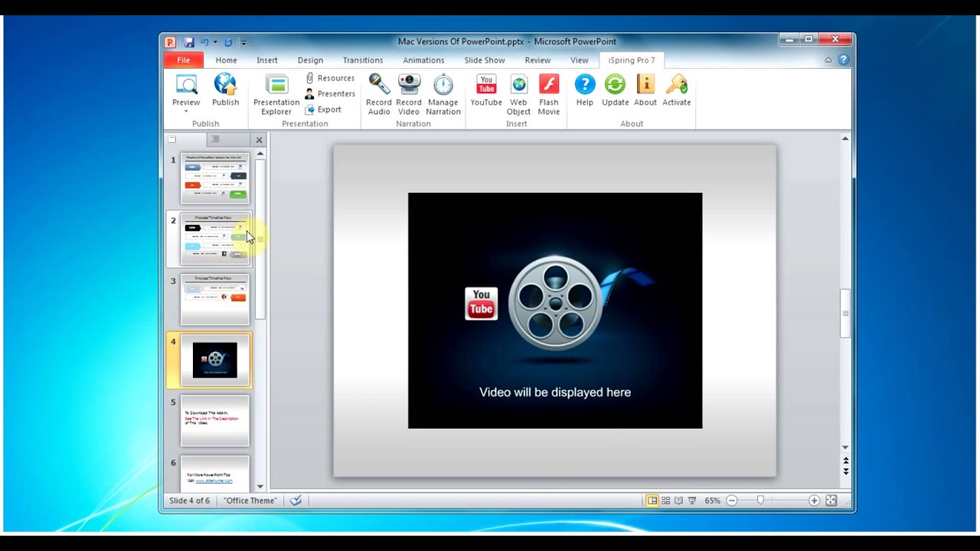Select slide 5 thumbnail
980x551 pixels.
[215, 420]
